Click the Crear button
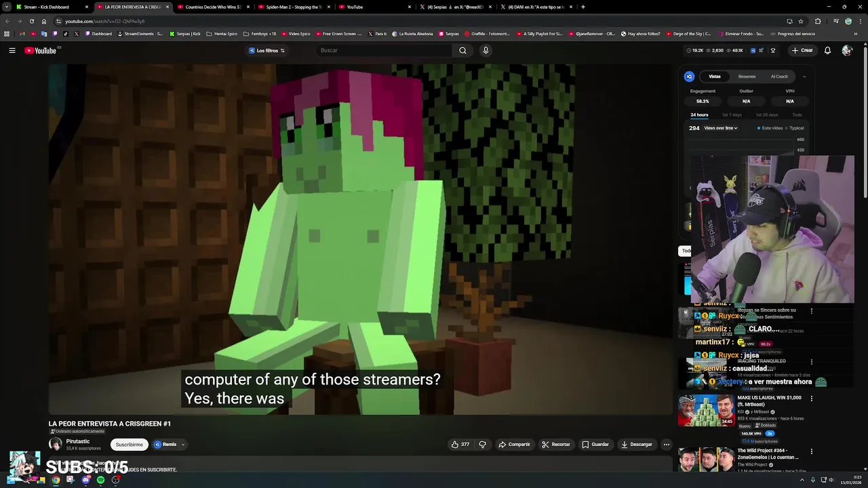This screenshot has width=868, height=488. [802, 50]
